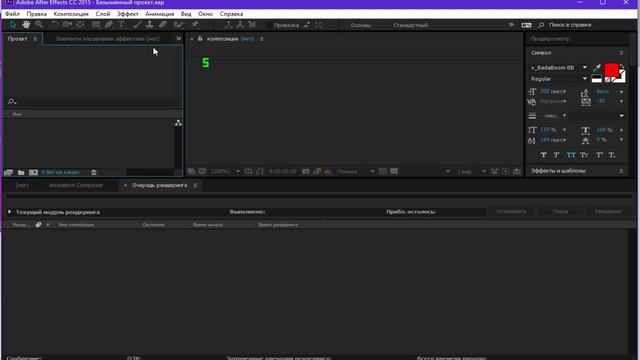The width and height of the screenshot is (640, 360).
Task: Toggle All Caps text style
Action: point(571,155)
